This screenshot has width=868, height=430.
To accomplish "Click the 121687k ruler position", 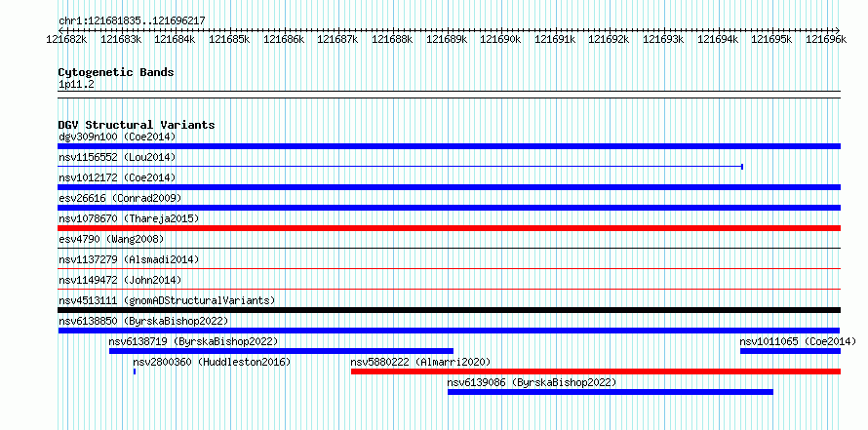I will click(337, 39).
